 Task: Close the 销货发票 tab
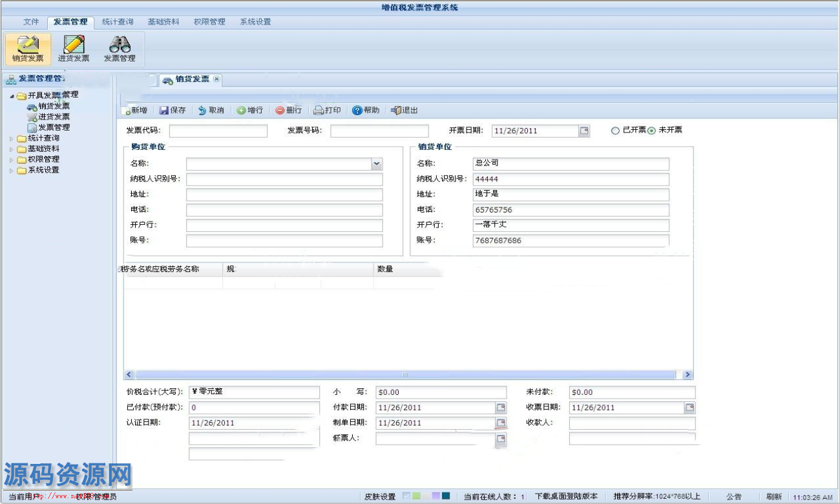coord(217,79)
